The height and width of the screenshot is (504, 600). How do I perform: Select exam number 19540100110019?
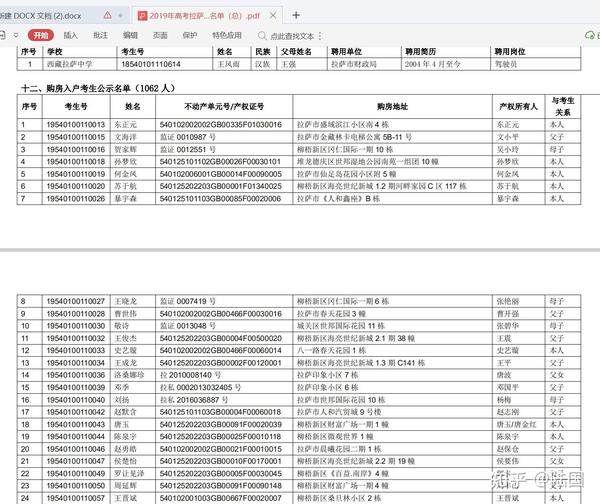point(76,174)
